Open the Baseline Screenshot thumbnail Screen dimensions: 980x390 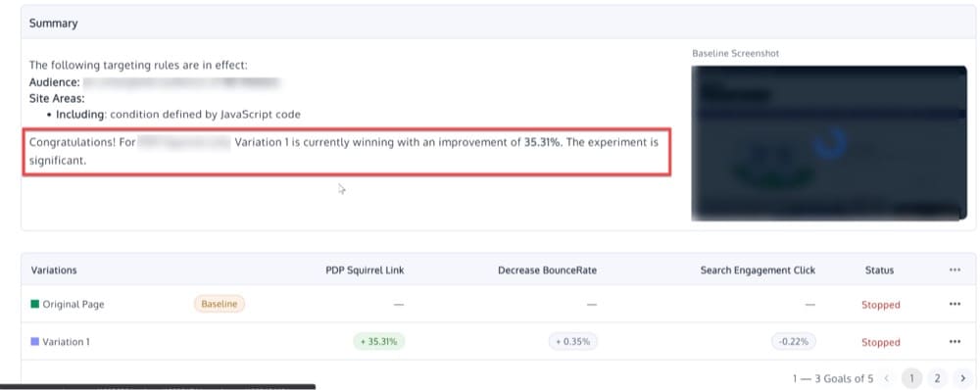[x=829, y=143]
